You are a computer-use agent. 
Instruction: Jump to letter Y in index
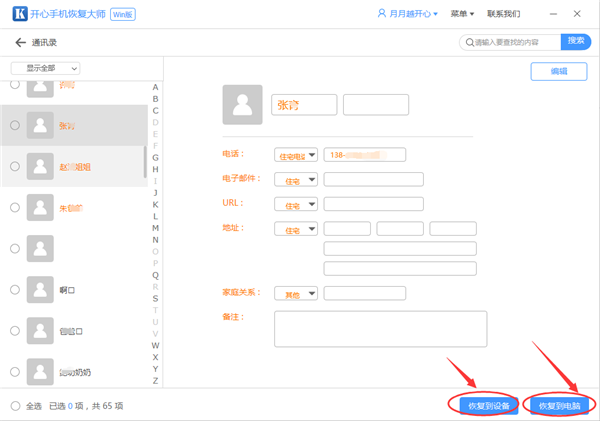tap(155, 369)
